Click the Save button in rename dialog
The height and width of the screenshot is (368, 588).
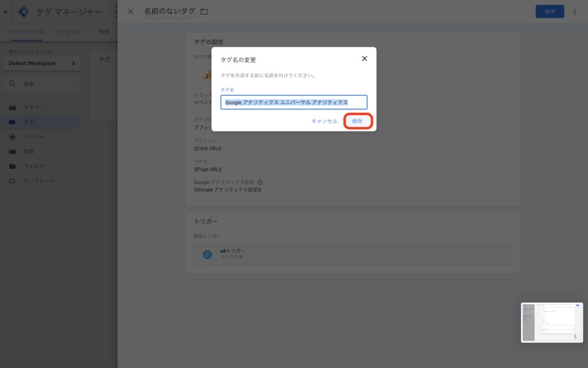pos(357,121)
